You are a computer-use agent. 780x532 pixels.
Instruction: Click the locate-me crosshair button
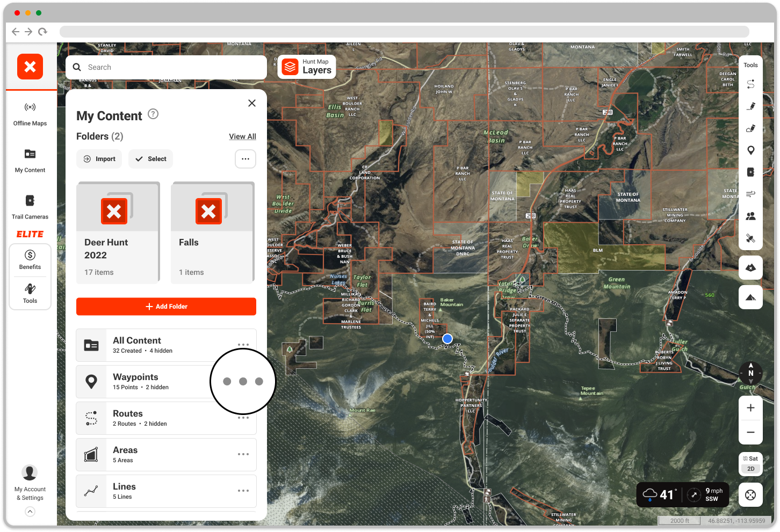750,495
